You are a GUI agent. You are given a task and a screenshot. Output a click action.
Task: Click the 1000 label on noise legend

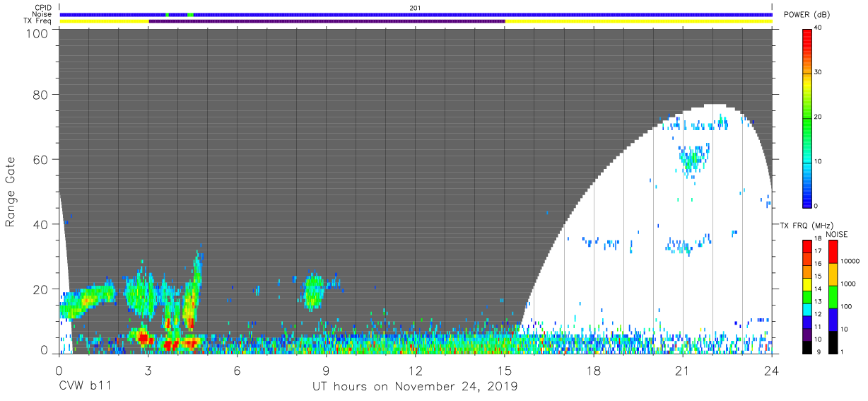[848, 283]
